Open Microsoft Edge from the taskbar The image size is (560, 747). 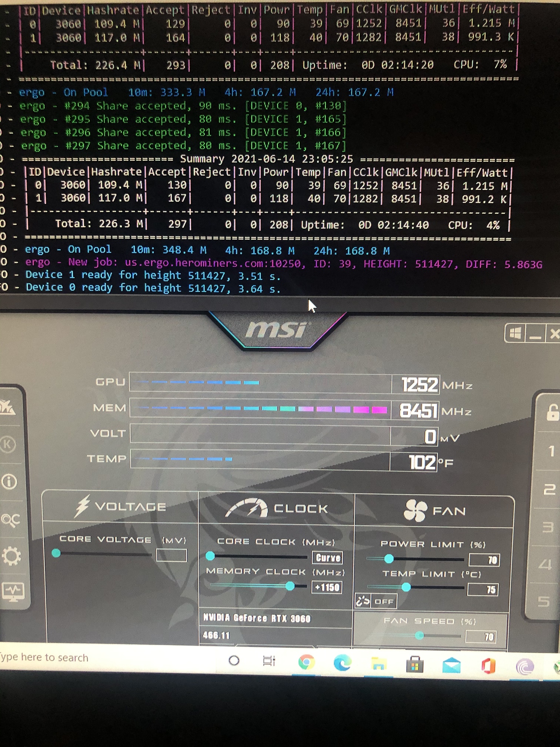pyautogui.click(x=342, y=663)
